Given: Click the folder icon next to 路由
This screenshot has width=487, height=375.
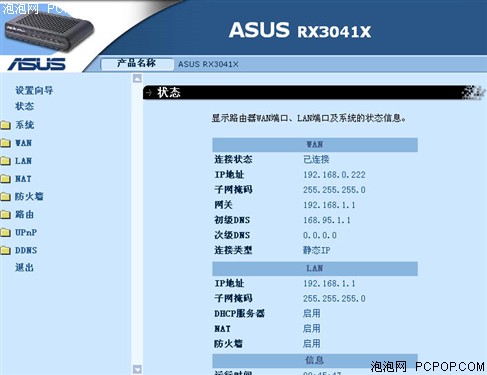Looking at the screenshot, I should click(5, 215).
